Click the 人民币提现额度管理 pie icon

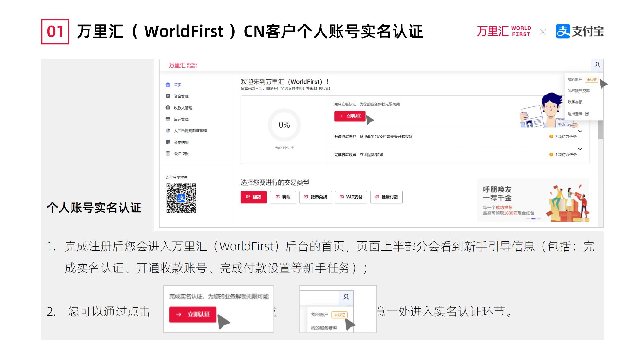(x=168, y=131)
